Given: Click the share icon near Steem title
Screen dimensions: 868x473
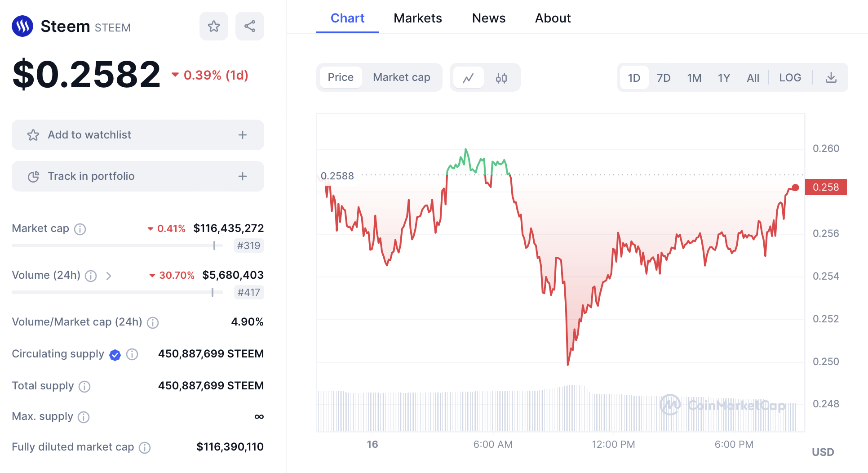Looking at the screenshot, I should (250, 26).
